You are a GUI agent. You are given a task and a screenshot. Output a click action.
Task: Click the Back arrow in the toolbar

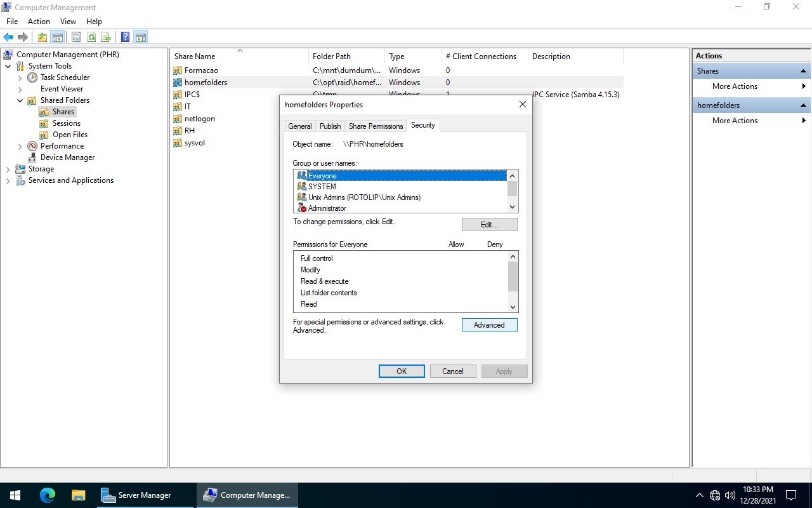pyautogui.click(x=8, y=37)
